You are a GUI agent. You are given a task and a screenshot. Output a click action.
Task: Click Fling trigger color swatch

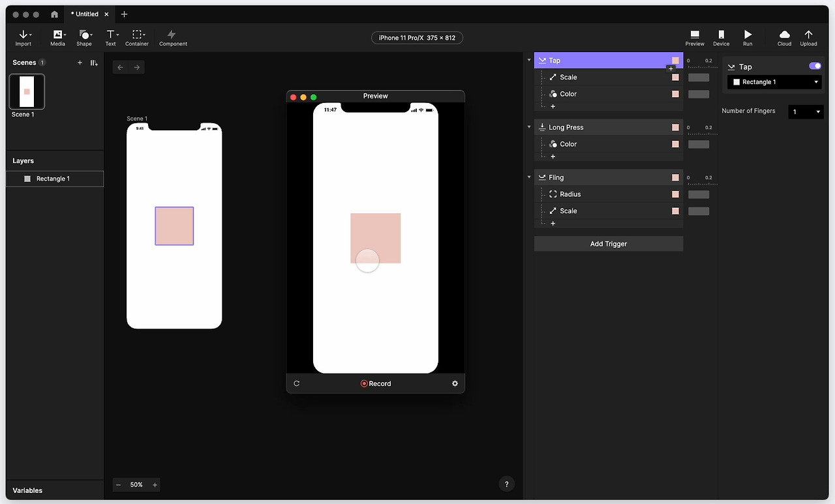coord(675,177)
